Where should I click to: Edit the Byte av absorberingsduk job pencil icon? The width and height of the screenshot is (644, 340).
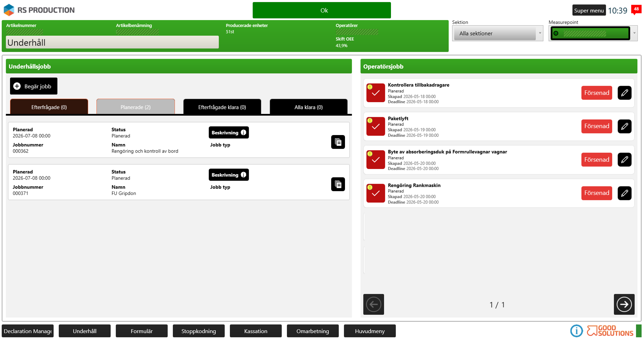point(624,160)
